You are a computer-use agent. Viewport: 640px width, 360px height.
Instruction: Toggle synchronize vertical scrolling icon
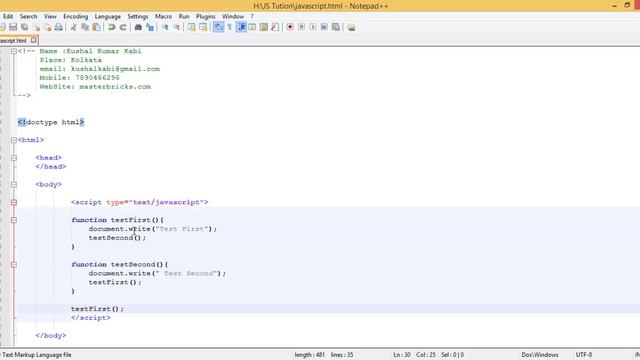pos(191,27)
